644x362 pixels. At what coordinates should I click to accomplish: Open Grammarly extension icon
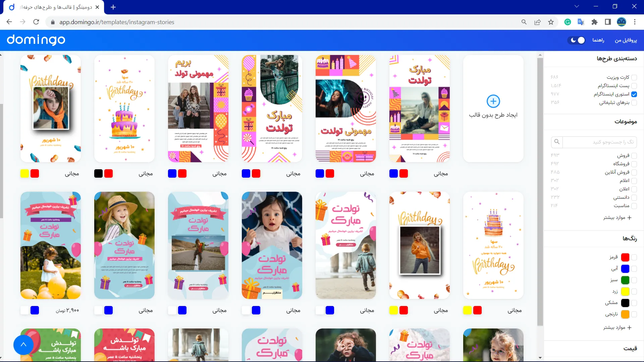[568, 22]
